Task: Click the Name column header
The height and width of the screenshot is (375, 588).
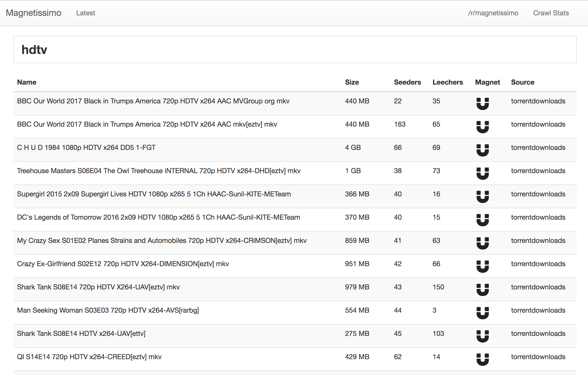Action: (27, 82)
